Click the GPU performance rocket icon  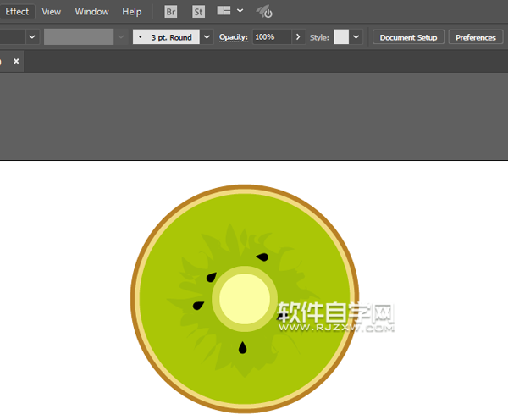(264, 12)
